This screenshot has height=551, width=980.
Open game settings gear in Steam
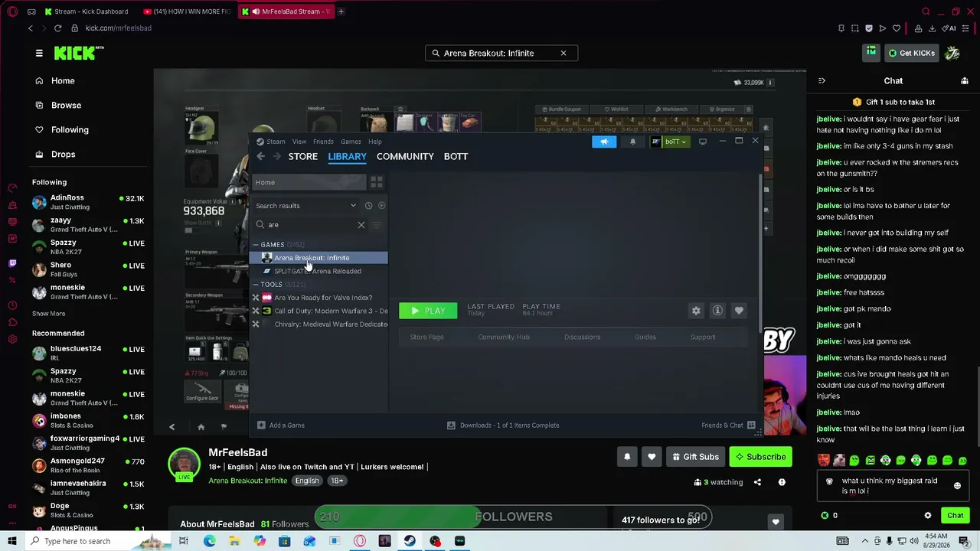point(696,311)
